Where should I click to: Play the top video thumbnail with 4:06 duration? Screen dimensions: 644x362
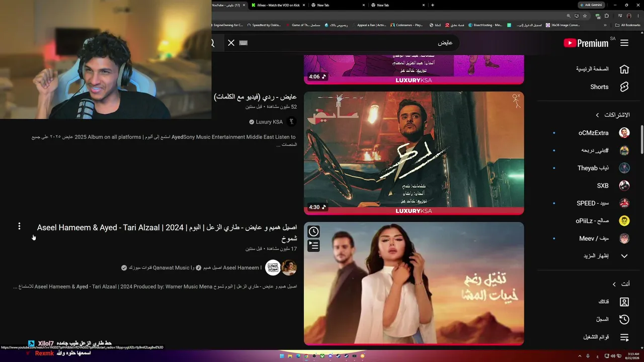tap(414, 69)
